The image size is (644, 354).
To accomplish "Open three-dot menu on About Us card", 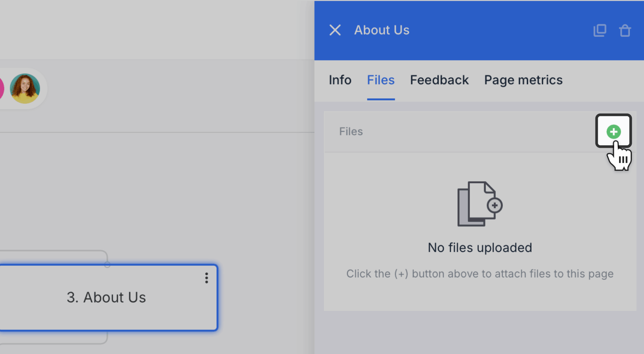I will [207, 278].
